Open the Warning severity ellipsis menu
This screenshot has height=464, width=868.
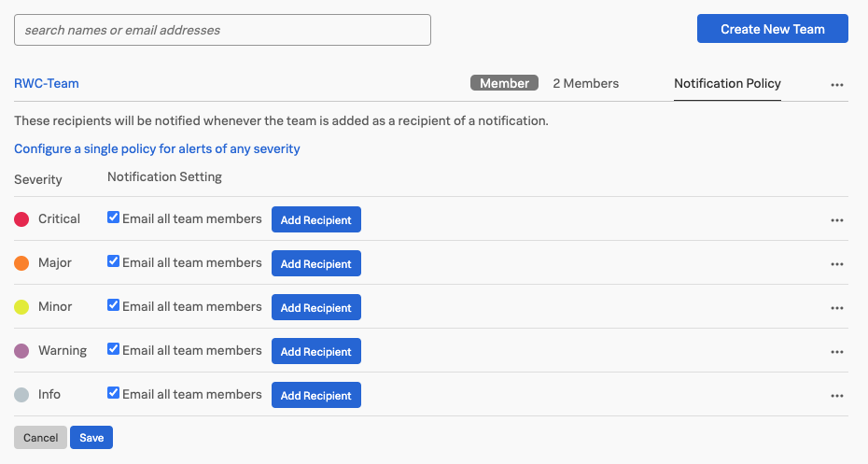836,352
